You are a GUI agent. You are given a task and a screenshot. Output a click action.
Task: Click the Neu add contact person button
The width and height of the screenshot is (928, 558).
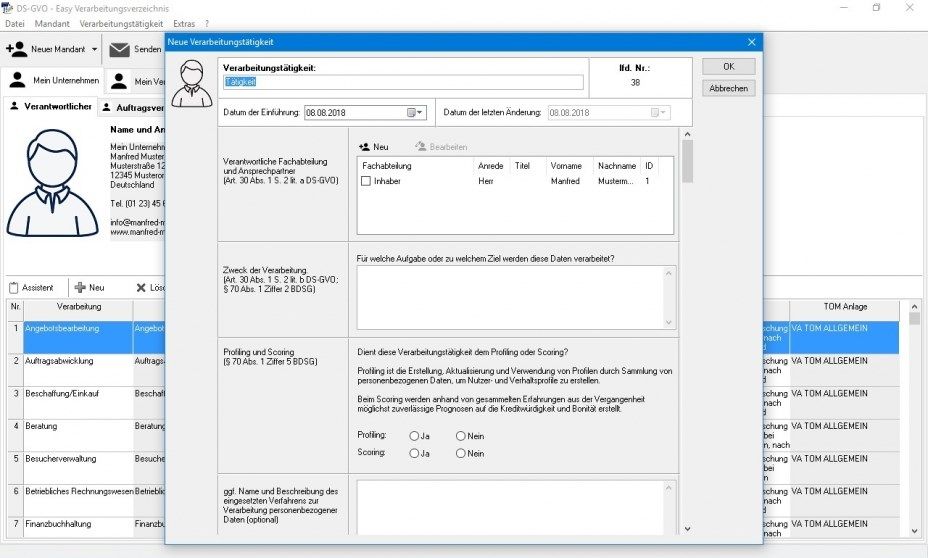374,147
